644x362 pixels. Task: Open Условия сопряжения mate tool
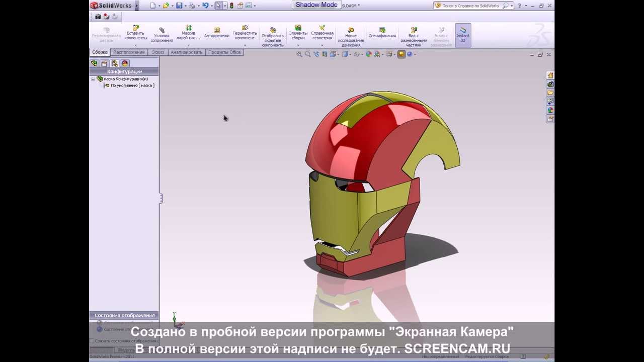pos(162,35)
